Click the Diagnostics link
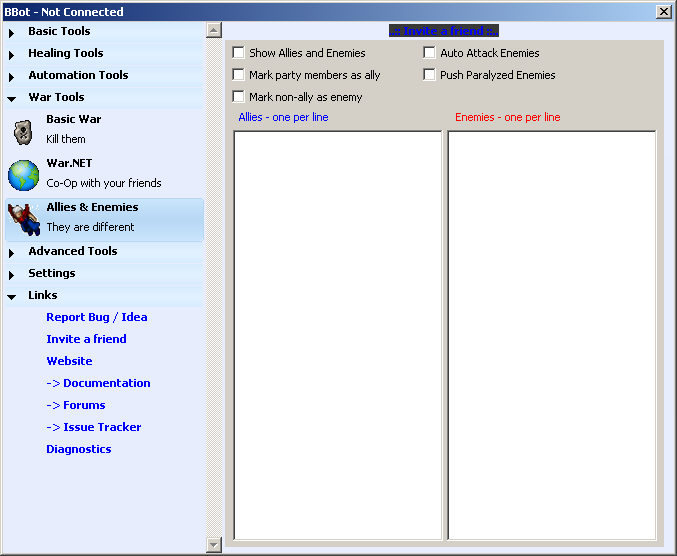This screenshot has width=677, height=556. (x=79, y=449)
